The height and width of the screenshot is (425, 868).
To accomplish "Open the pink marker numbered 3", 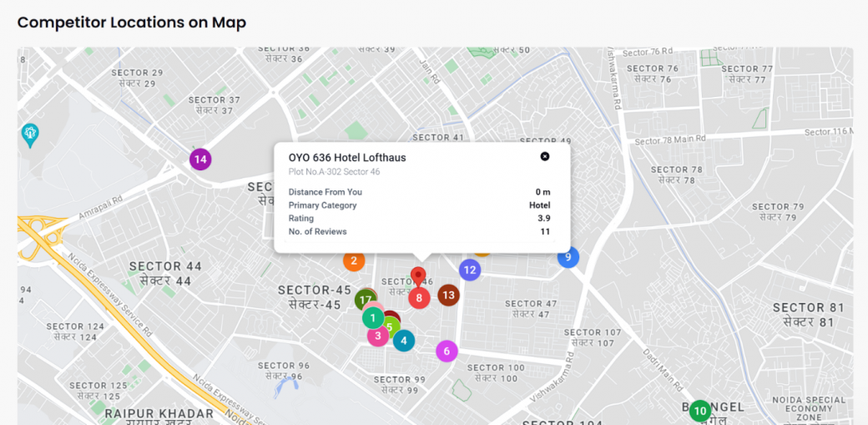I will point(378,335).
